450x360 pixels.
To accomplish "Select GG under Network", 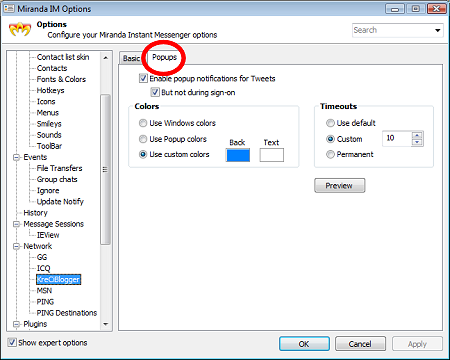I will (42, 257).
